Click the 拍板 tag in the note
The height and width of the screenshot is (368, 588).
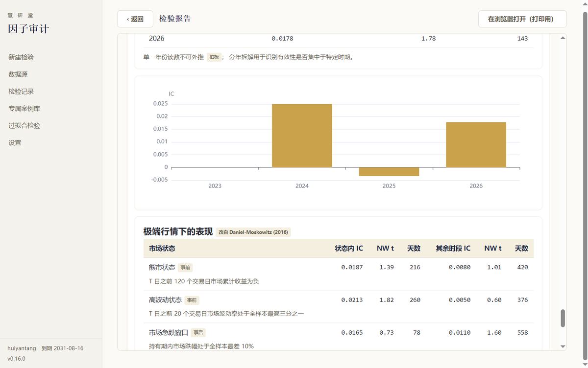(214, 57)
